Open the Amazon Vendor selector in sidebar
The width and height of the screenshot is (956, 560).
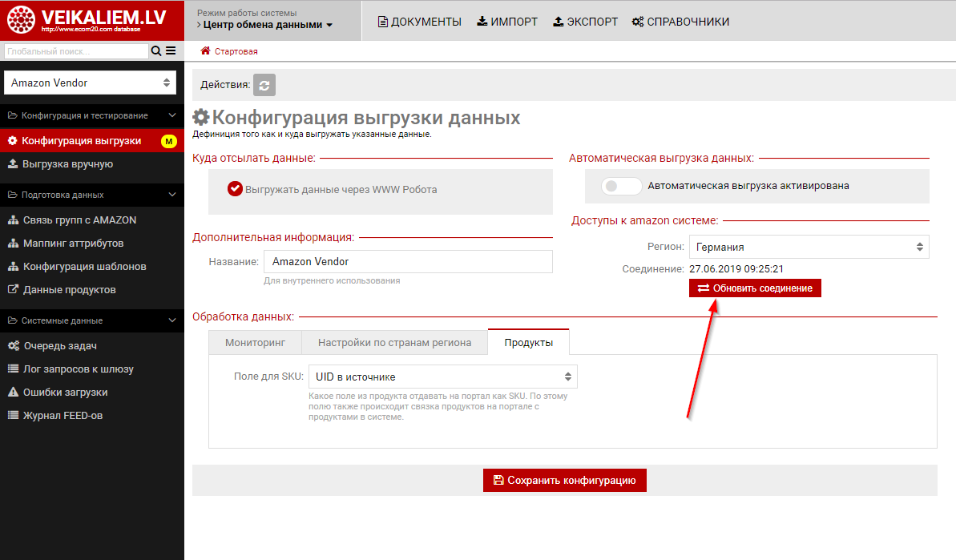92,83
